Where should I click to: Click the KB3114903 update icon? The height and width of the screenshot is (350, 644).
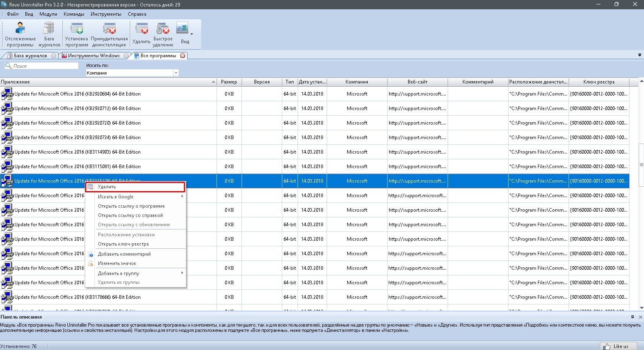[x=7, y=152]
